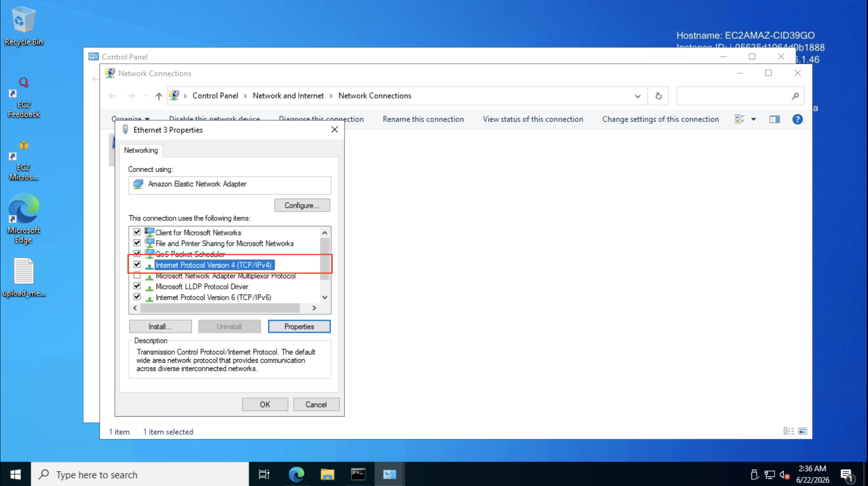868x486 pixels.
Task: Click the safely remove hardware tray icon
Action: 754,475
